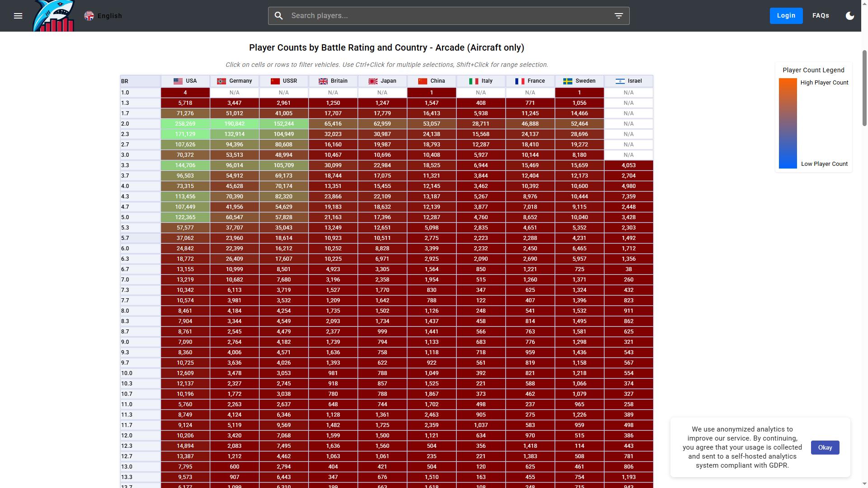The height and width of the screenshot is (488, 868).
Task: Click the Login button
Action: 786,16
